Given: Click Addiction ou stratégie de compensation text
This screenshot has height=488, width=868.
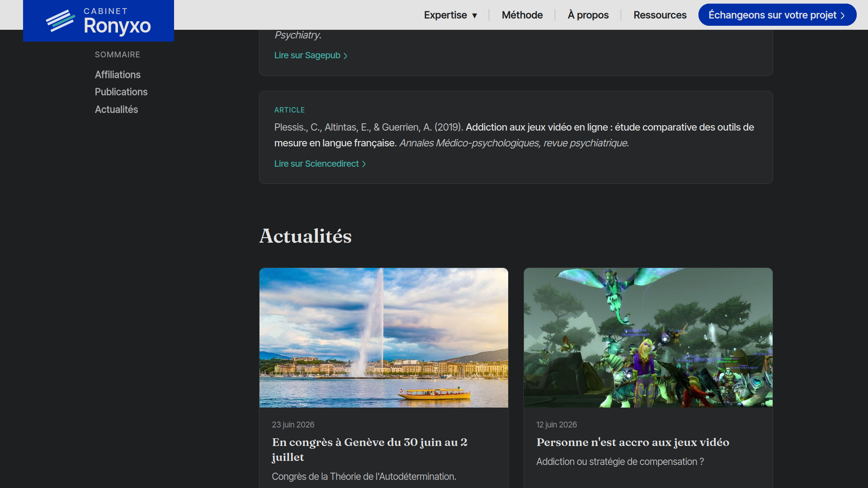Looking at the screenshot, I should coord(620,462).
